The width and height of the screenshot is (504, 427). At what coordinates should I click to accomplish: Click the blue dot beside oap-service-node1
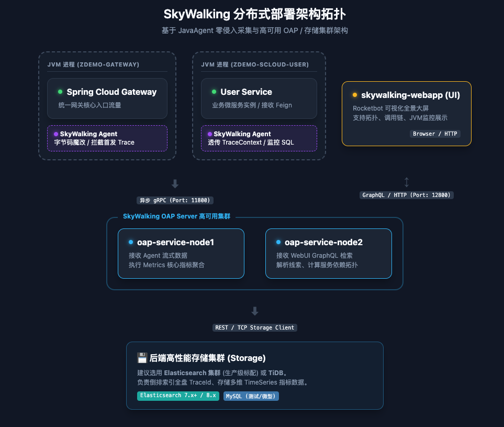click(x=131, y=242)
